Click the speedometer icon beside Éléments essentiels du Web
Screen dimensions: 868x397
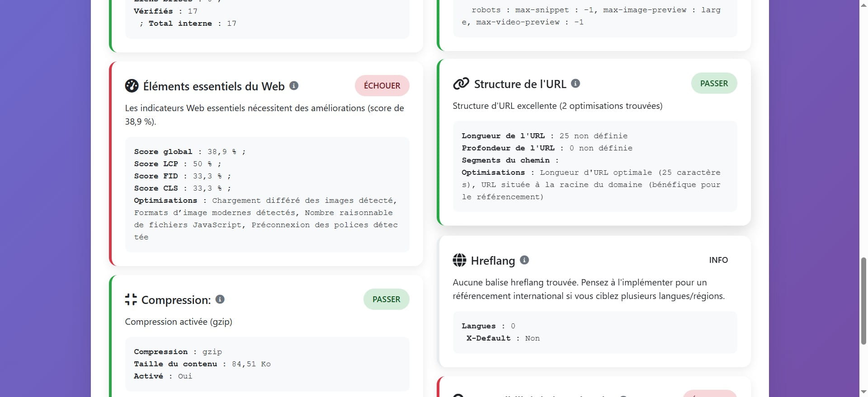132,86
